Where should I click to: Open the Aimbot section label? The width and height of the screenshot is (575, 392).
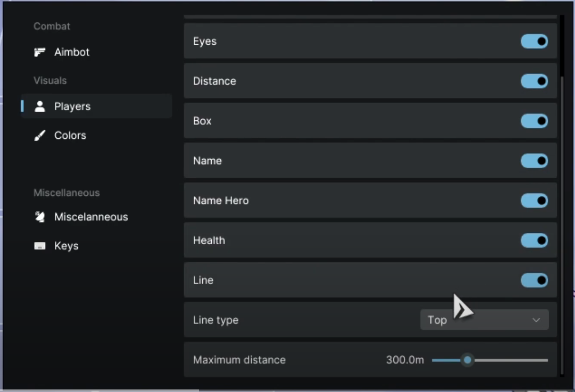pyautogui.click(x=72, y=52)
